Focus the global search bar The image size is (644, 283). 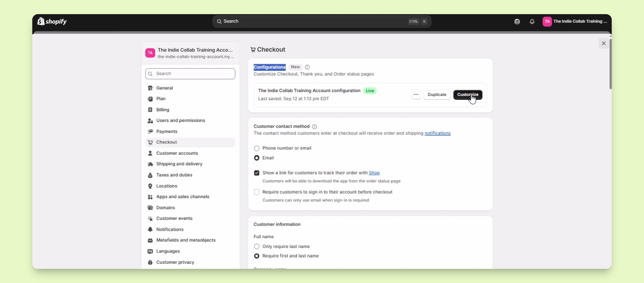[322, 22]
